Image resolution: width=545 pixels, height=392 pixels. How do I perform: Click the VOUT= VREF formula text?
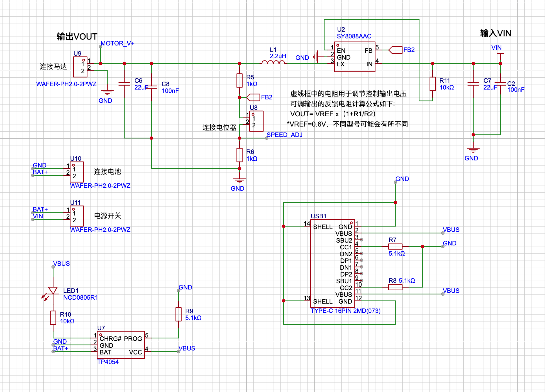click(333, 114)
